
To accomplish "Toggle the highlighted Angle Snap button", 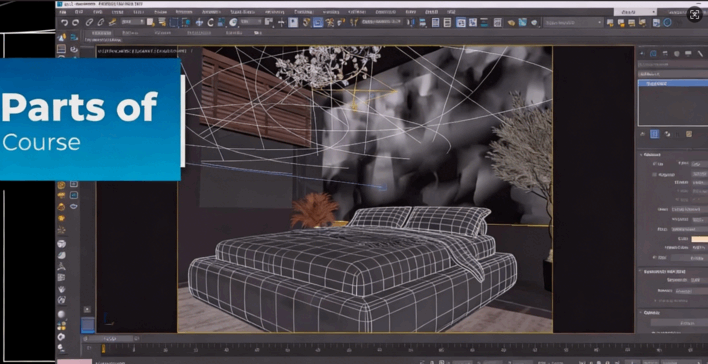I will click(x=318, y=22).
